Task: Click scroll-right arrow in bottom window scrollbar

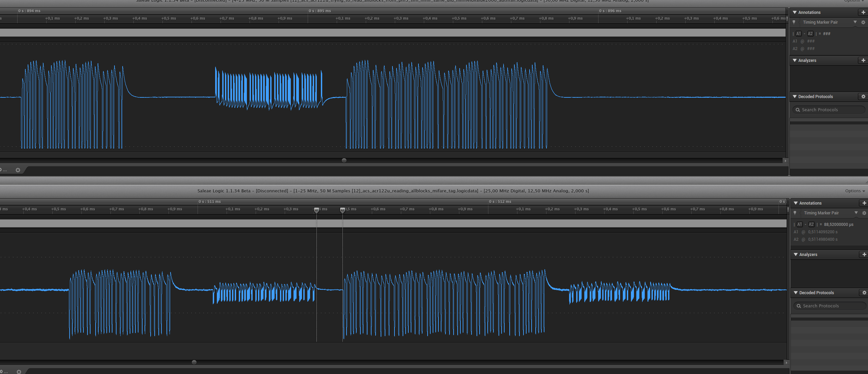Action: click(x=786, y=363)
